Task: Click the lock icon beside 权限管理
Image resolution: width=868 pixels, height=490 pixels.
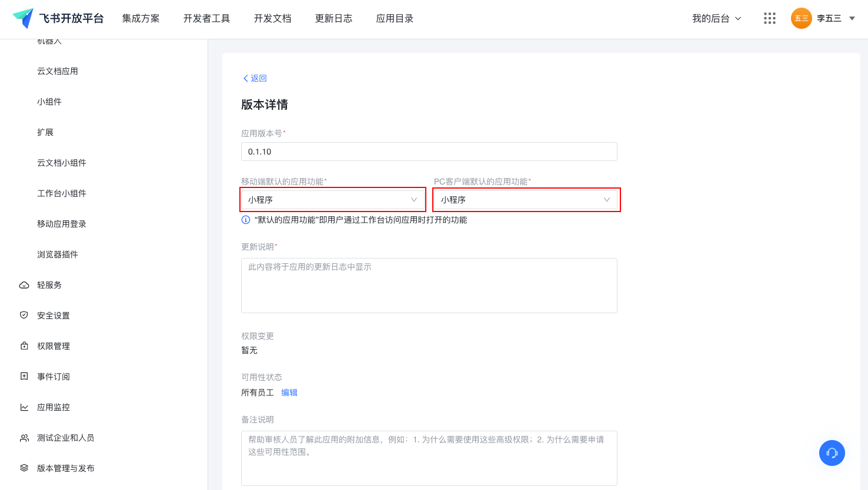Action: point(24,346)
